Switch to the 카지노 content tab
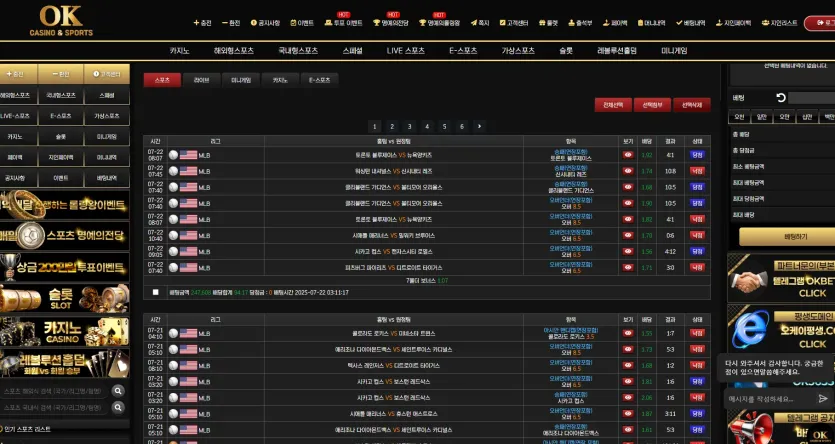Viewport: 835px width, 444px height. [280, 80]
